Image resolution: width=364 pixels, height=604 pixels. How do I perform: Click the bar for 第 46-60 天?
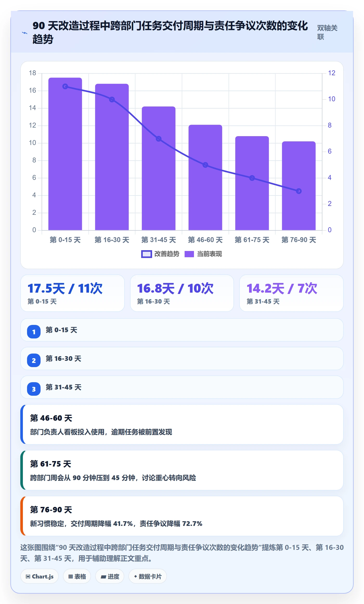205,178
